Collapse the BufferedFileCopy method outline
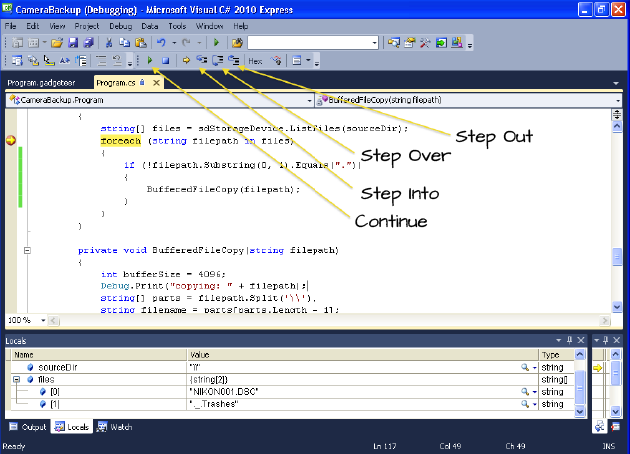The image size is (630, 454). click(x=27, y=250)
